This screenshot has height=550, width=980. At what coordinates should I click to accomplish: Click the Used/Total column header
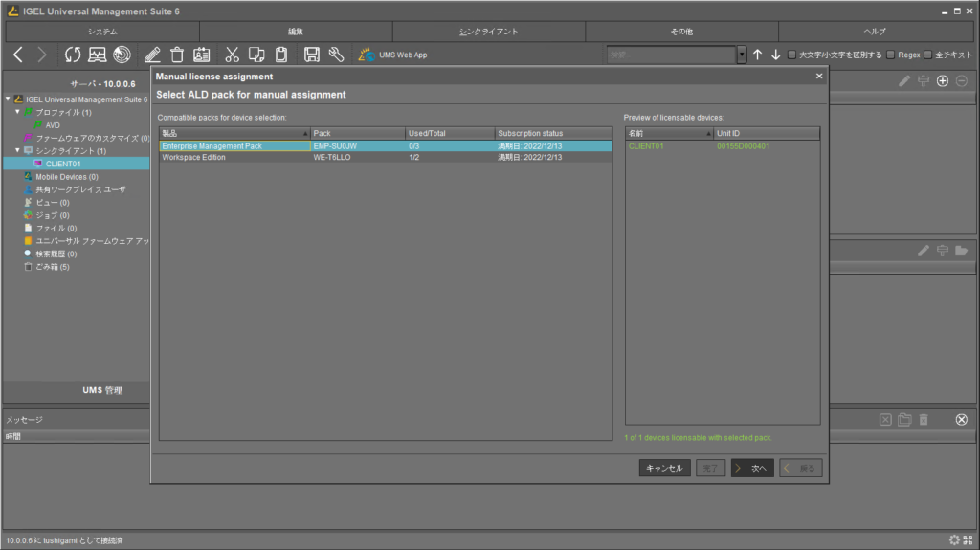point(450,133)
